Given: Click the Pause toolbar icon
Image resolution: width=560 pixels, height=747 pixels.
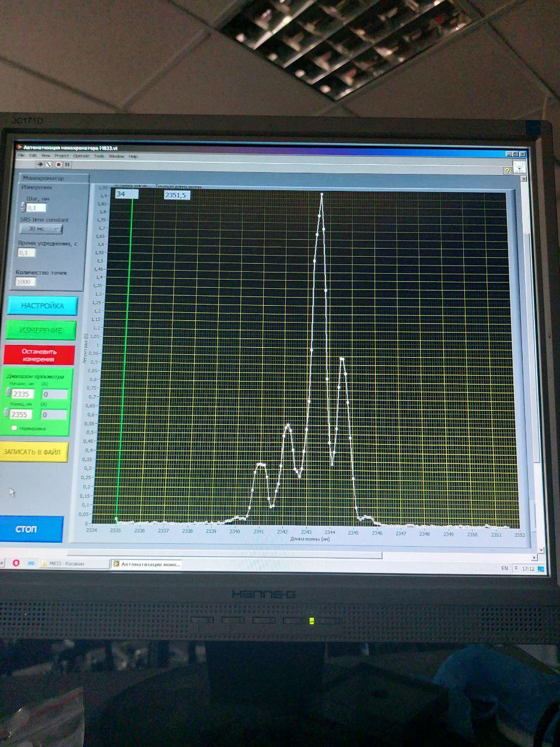Looking at the screenshot, I should [x=68, y=165].
